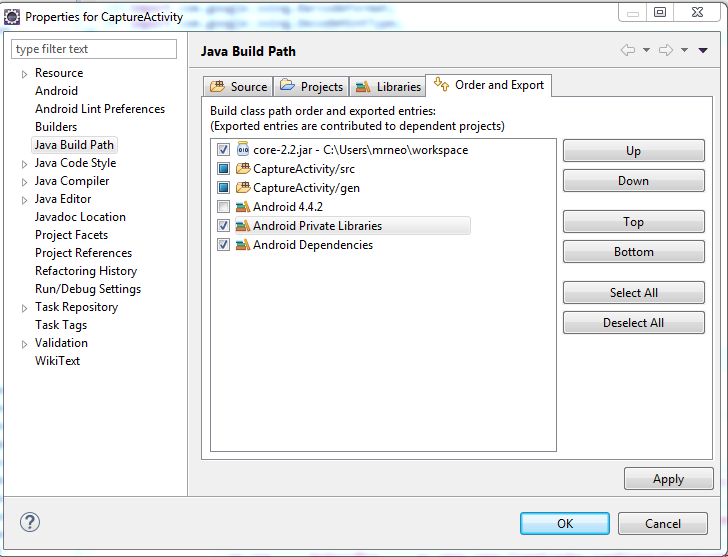Open the Builders page
Screen dimensions: 728x557
pyautogui.click(x=56, y=127)
